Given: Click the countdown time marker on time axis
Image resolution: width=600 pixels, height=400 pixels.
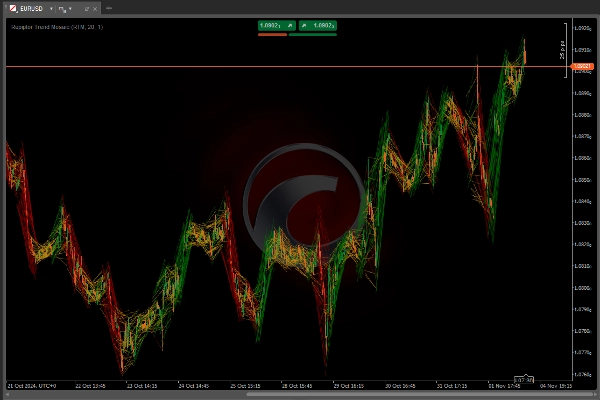Looking at the screenshot, I should pyautogui.click(x=523, y=380).
